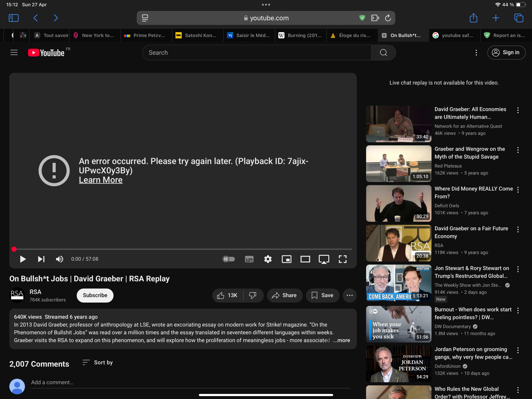Open the Sort by comments dropdown
The image size is (532, 399).
coord(97,362)
